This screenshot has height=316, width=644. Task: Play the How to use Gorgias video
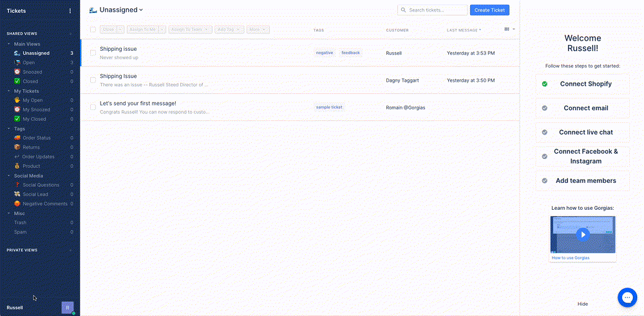[x=583, y=235]
